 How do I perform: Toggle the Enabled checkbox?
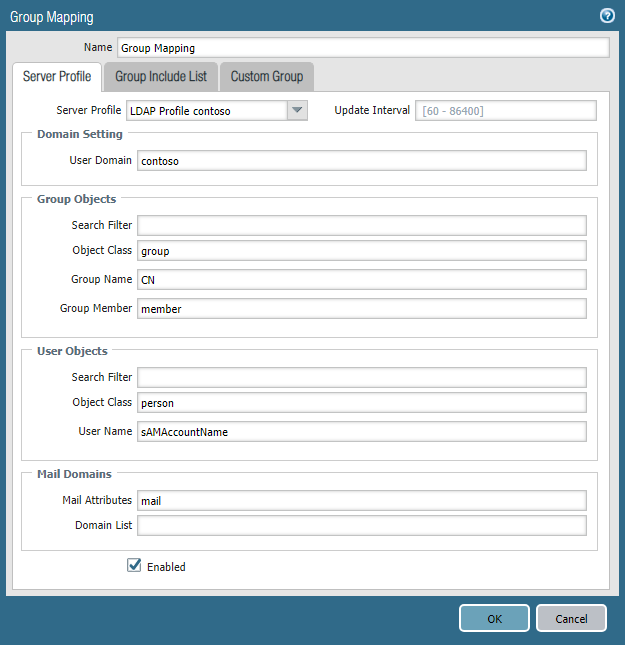point(134,565)
